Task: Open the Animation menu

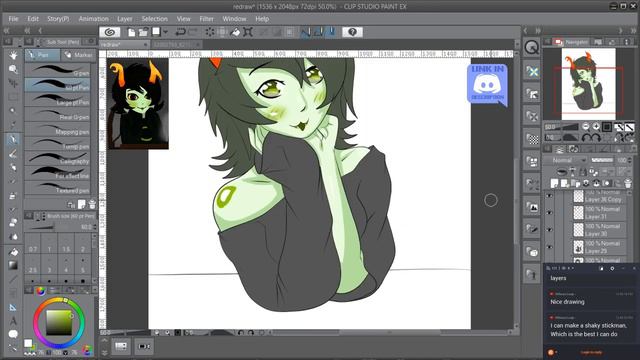Action: click(93, 19)
